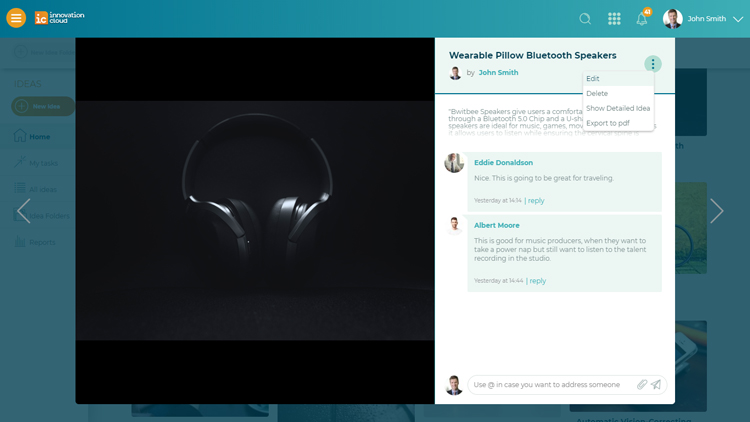Open Eddie Donaldson's profile name

pos(503,163)
